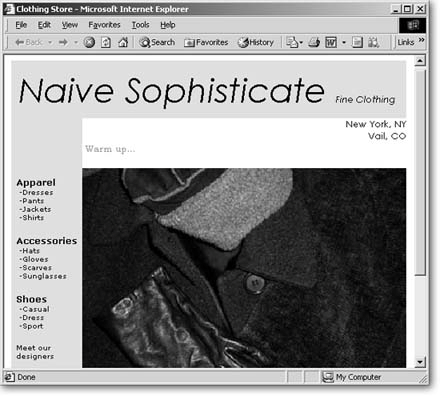Image resolution: width=440 pixels, height=396 pixels.
Task: Click the status bar page icon
Action: [x=9, y=377]
